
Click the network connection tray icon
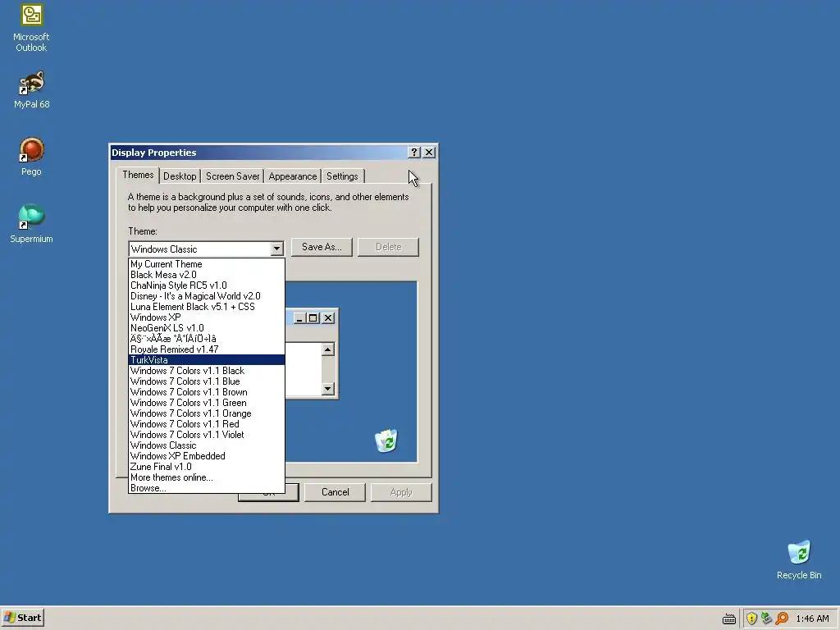pyautogui.click(x=766, y=619)
